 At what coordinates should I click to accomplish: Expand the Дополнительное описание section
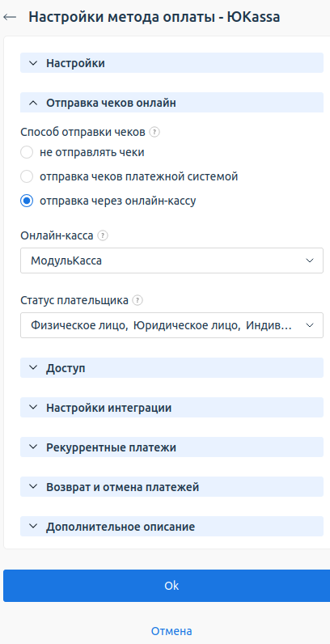point(171,527)
